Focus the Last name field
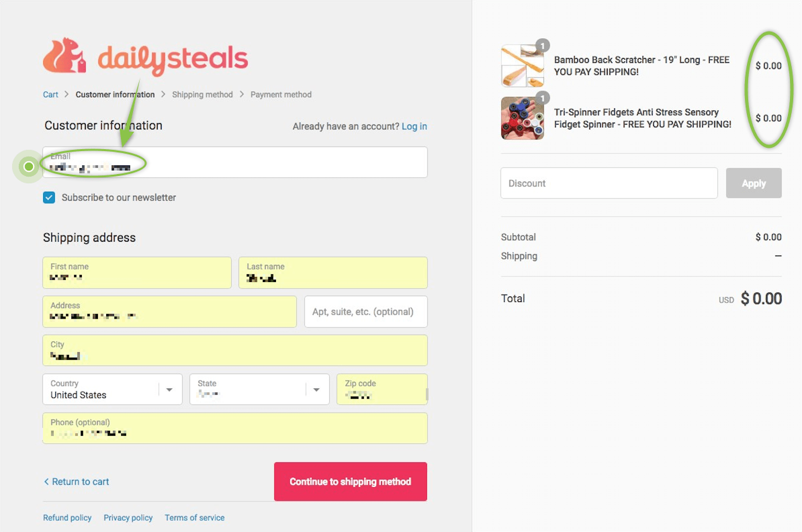Image resolution: width=802 pixels, height=532 pixels. pos(333,273)
